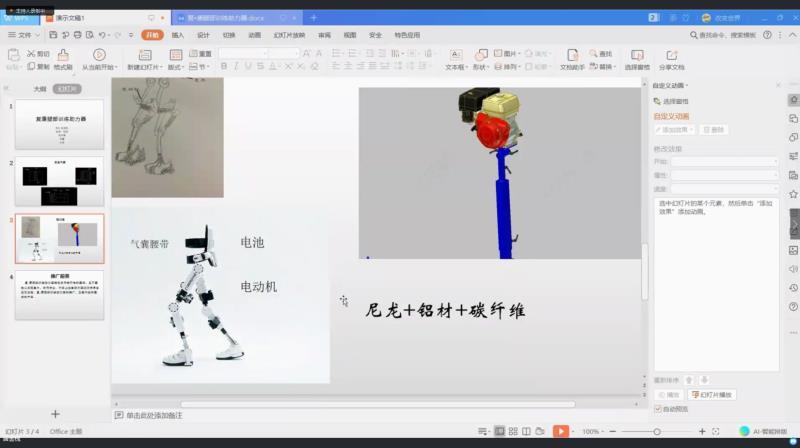Click the Reset (重置) button
The width and height of the screenshot is (800, 448).
point(200,54)
